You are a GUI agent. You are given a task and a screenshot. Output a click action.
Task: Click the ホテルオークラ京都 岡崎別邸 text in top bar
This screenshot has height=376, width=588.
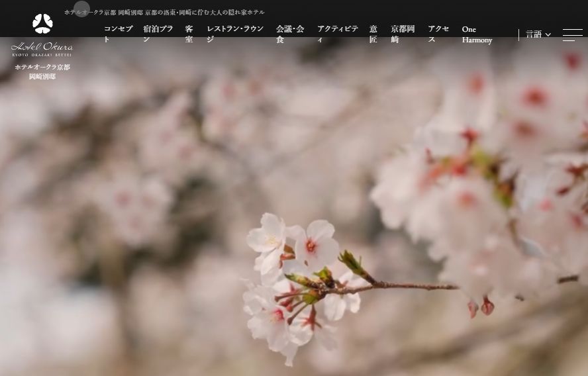click(x=103, y=13)
